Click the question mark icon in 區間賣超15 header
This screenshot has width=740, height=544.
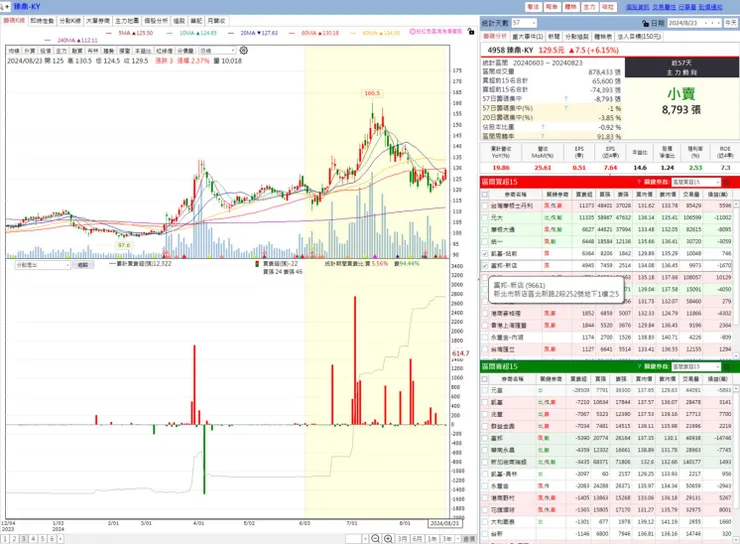click(639, 367)
